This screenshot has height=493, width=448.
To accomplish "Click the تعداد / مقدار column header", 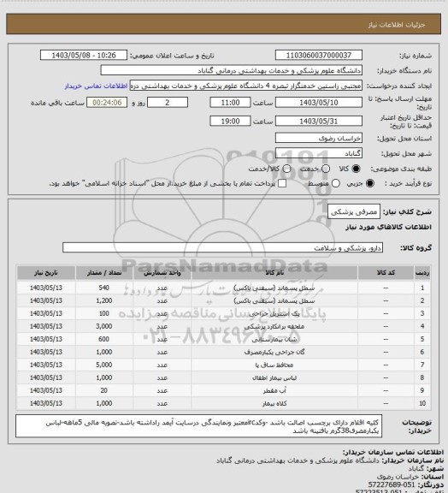I will [x=104, y=273].
